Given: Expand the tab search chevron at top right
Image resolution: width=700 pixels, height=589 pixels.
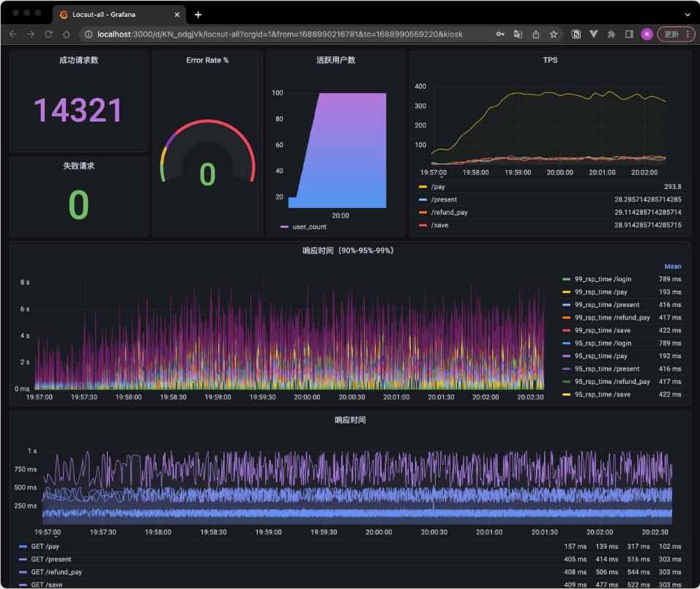Looking at the screenshot, I should tap(688, 15).
